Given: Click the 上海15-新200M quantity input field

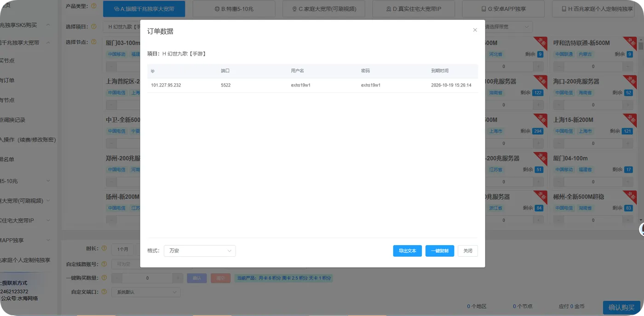Looking at the screenshot, I should click(593, 143).
